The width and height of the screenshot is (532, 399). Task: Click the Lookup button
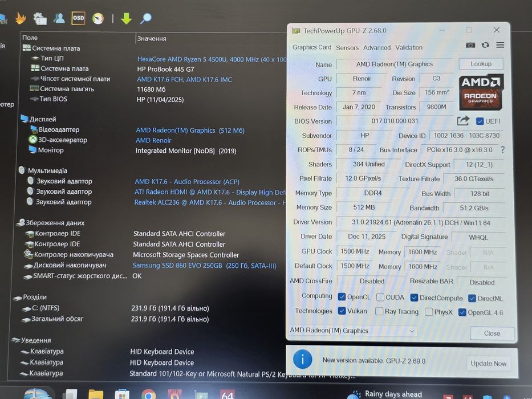click(x=481, y=64)
